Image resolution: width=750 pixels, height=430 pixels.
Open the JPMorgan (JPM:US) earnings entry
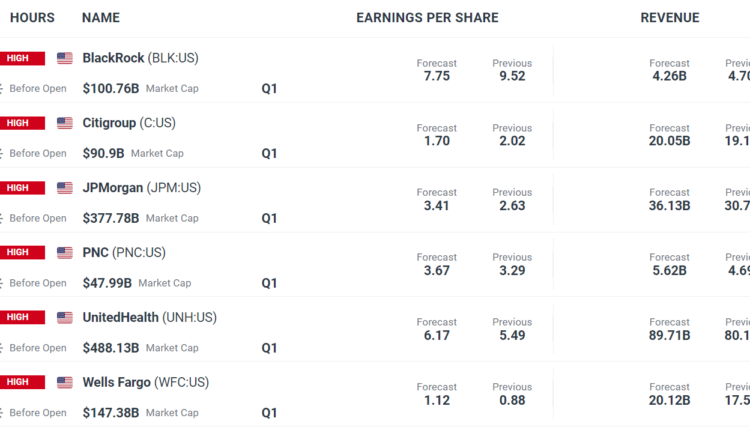pyautogui.click(x=141, y=188)
